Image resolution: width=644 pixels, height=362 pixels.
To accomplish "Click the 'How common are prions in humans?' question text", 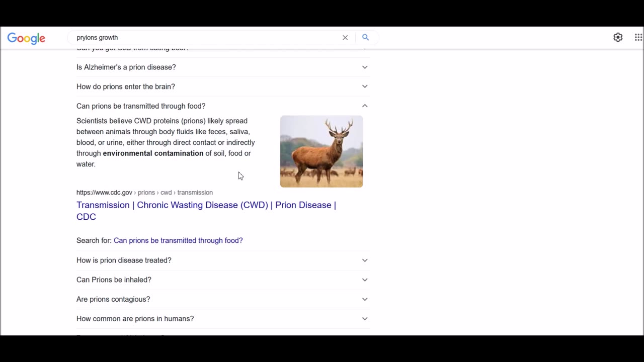I will point(135,319).
